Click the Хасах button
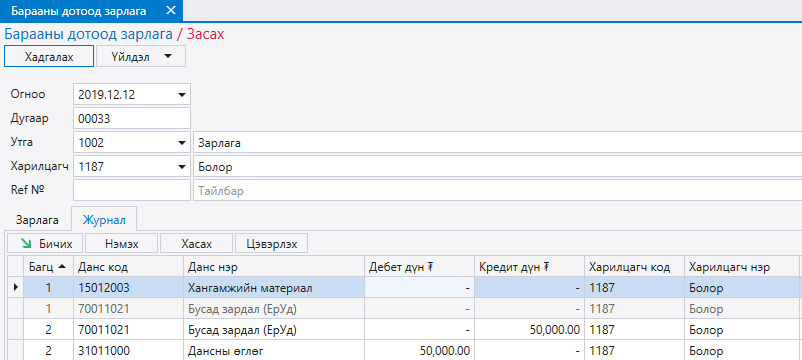Screen dimensions: 802x360 (x=196, y=244)
